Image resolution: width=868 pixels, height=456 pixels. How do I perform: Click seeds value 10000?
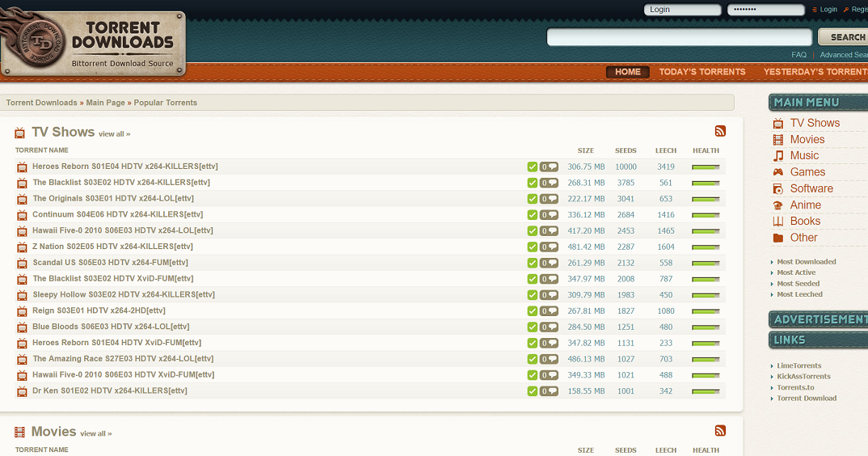pos(626,167)
